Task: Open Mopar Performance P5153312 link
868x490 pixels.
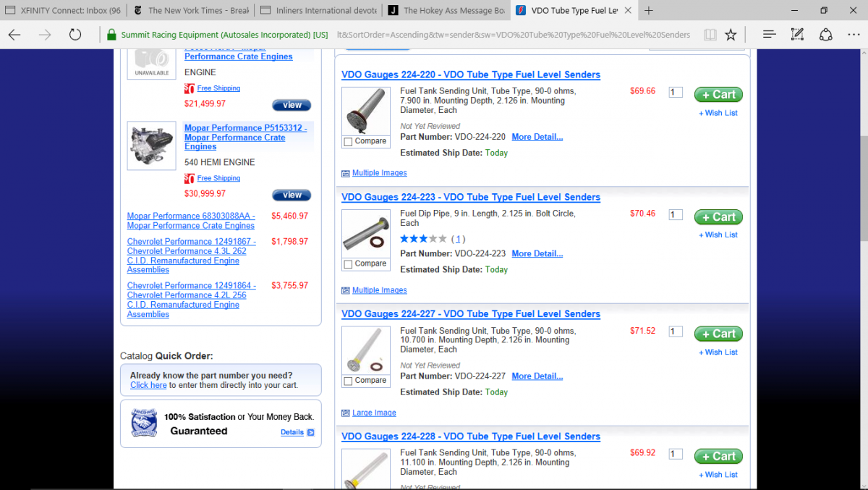Action: [246, 137]
